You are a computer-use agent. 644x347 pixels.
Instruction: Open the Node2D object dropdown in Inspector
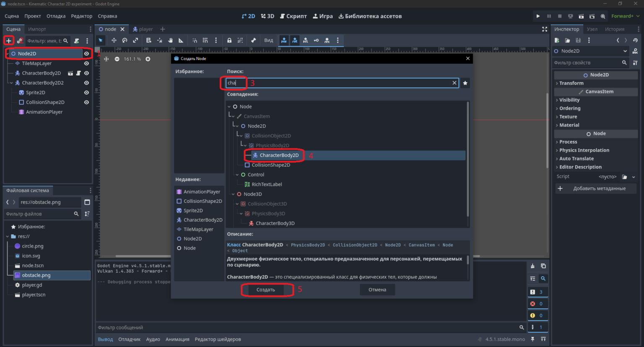coord(591,51)
